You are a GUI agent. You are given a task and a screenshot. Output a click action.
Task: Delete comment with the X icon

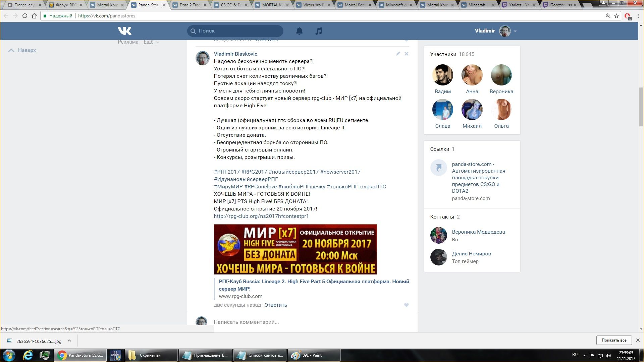coord(406,54)
